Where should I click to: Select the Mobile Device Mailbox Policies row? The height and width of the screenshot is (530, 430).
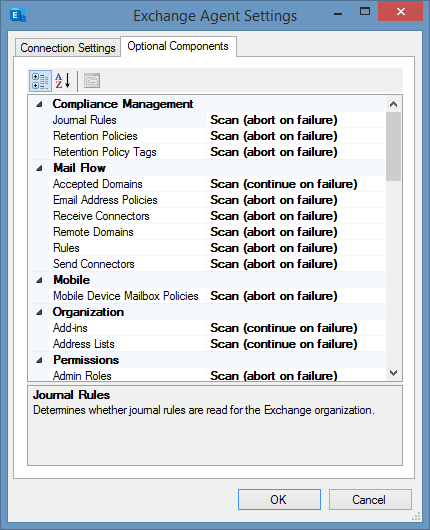click(217, 296)
